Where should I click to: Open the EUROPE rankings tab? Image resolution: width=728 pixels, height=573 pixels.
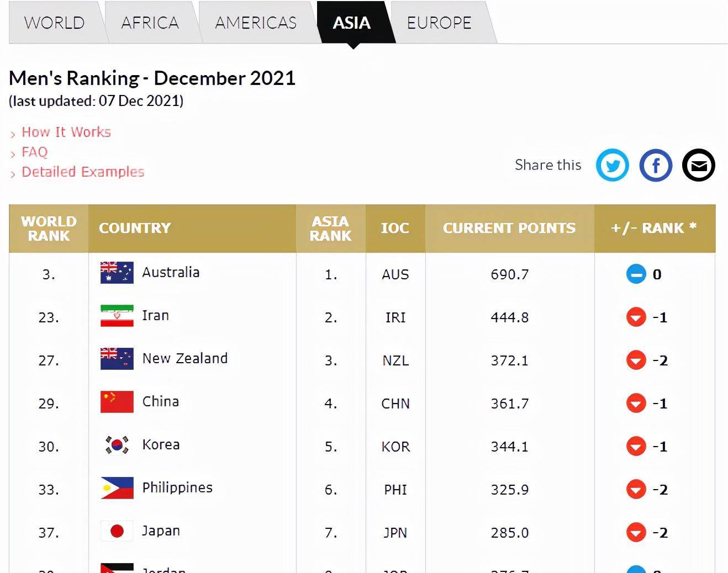439,23
